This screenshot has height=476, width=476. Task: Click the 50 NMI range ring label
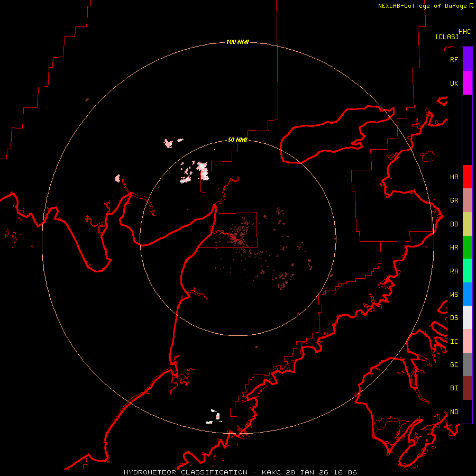[x=237, y=140]
